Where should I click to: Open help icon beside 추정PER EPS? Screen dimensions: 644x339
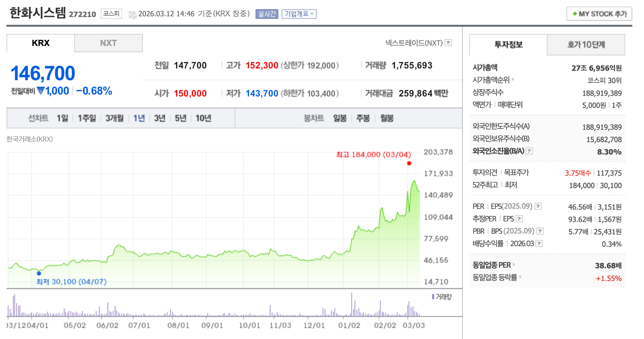pyautogui.click(x=520, y=219)
